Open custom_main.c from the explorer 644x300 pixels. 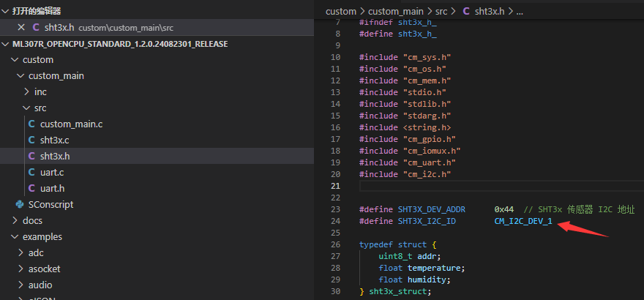(x=71, y=124)
